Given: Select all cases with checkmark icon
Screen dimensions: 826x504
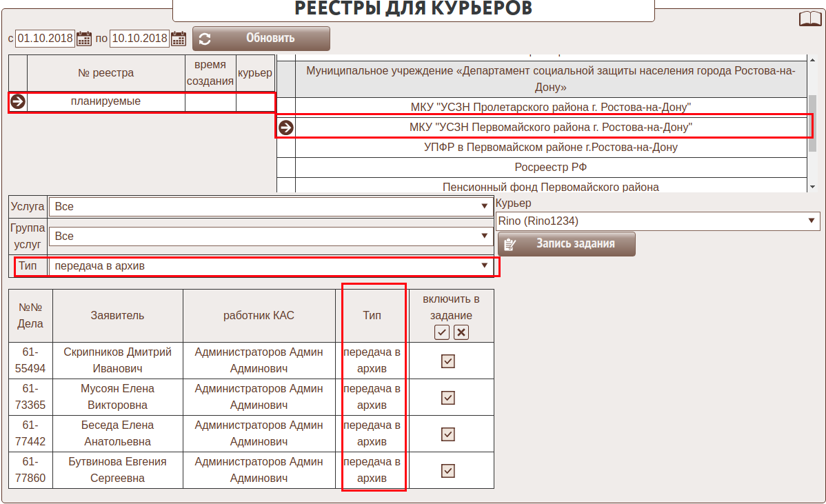Looking at the screenshot, I should (x=442, y=332).
